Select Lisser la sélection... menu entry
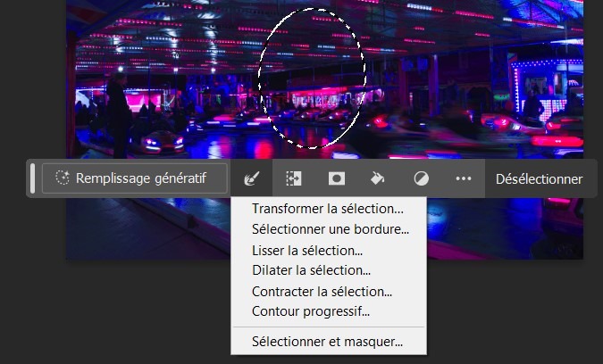Viewport: 603px width, 364px height. click(x=306, y=250)
